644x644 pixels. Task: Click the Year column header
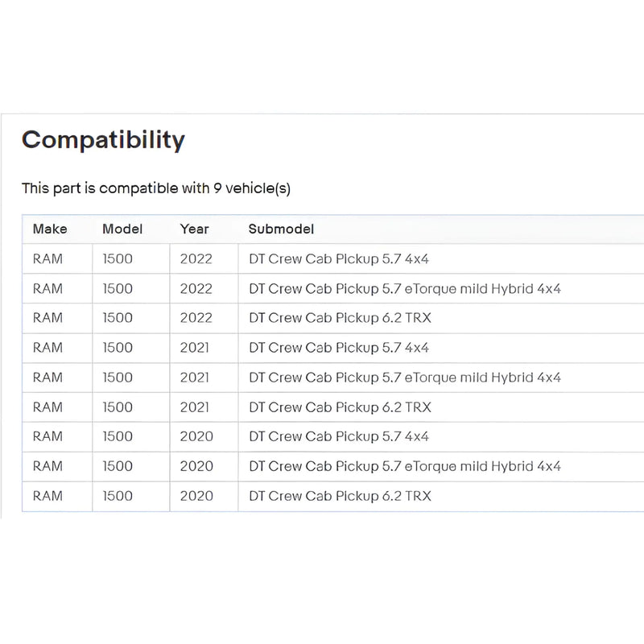[x=194, y=229]
